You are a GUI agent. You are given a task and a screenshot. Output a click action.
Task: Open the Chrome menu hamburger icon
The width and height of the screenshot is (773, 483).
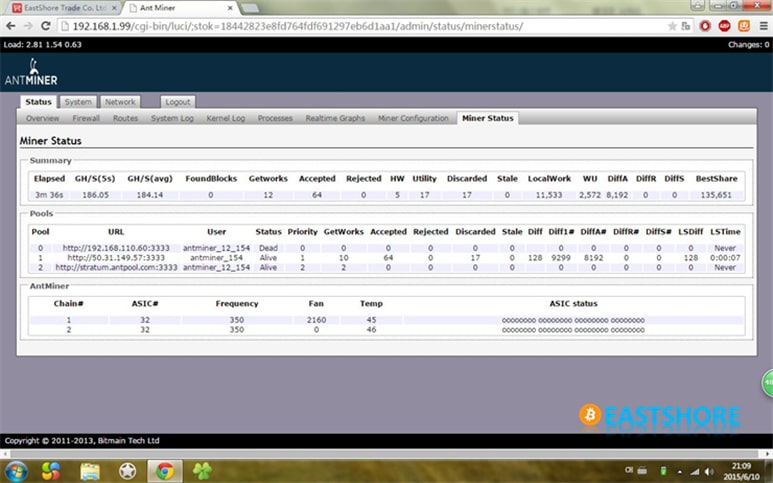763,26
